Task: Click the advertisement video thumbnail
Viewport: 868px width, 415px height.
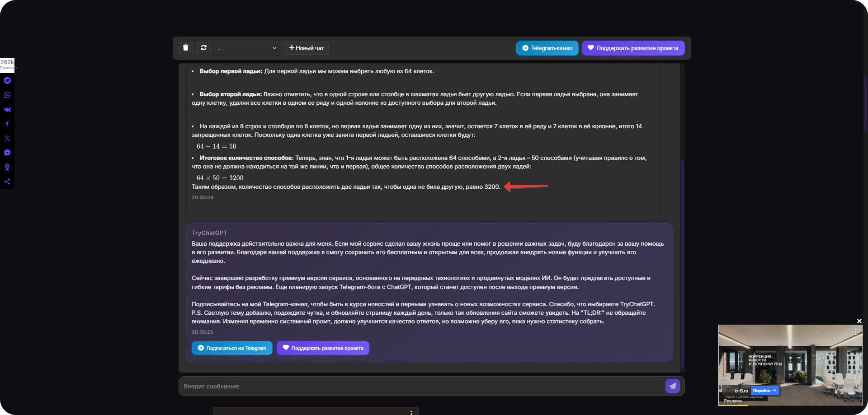Action: coord(790,365)
